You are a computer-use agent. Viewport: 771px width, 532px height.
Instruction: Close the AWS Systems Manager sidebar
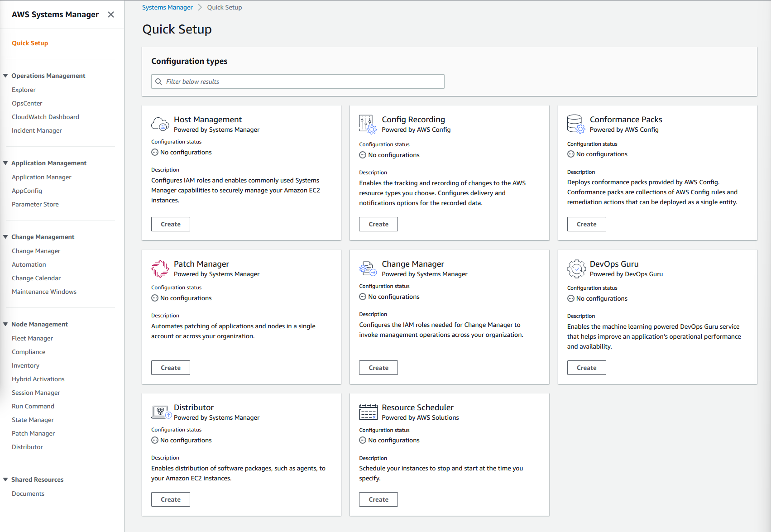tap(111, 14)
